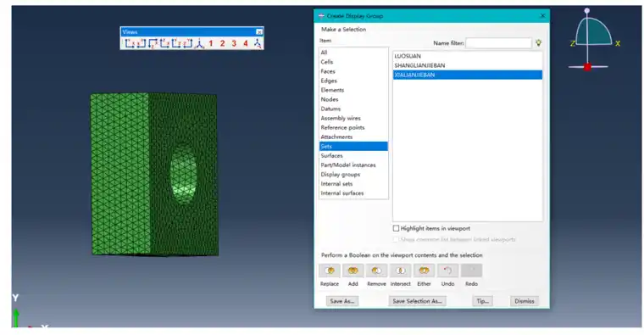Close the Create Display Group dialog
The width and height of the screenshot is (644, 335).
[x=542, y=15]
